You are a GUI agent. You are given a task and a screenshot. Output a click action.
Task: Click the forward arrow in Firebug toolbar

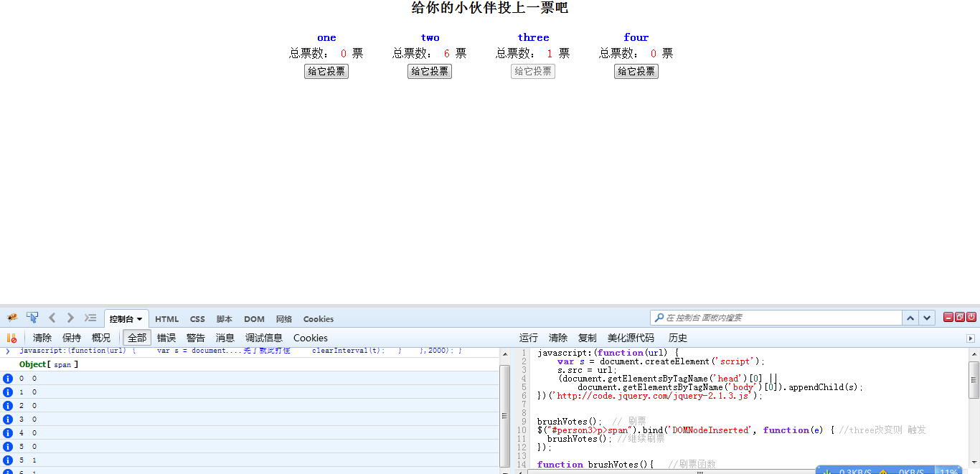(x=70, y=318)
